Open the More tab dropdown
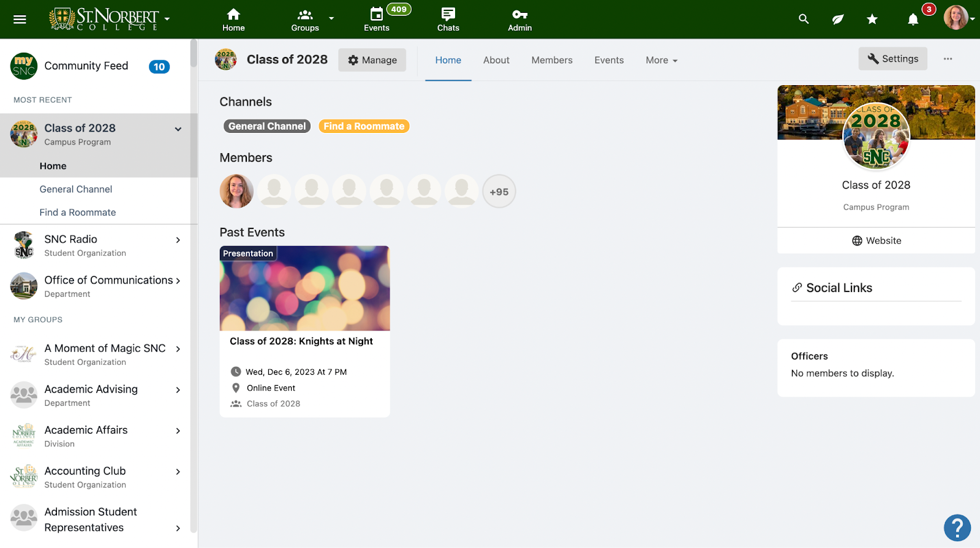 [661, 60]
